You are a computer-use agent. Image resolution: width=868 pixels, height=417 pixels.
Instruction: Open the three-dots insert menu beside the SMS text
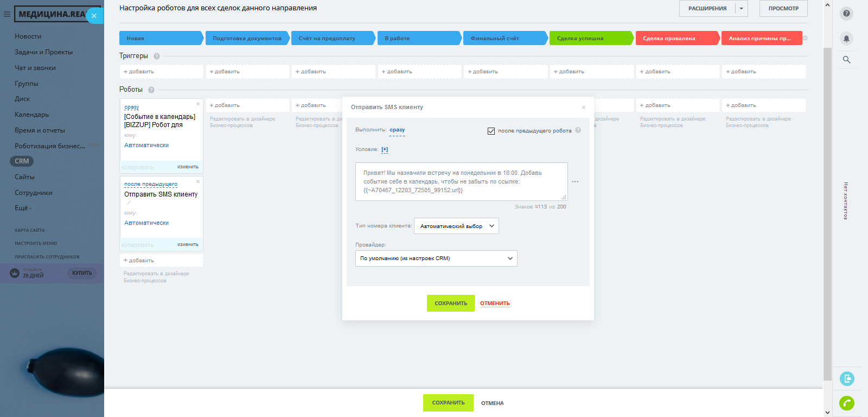tap(575, 182)
